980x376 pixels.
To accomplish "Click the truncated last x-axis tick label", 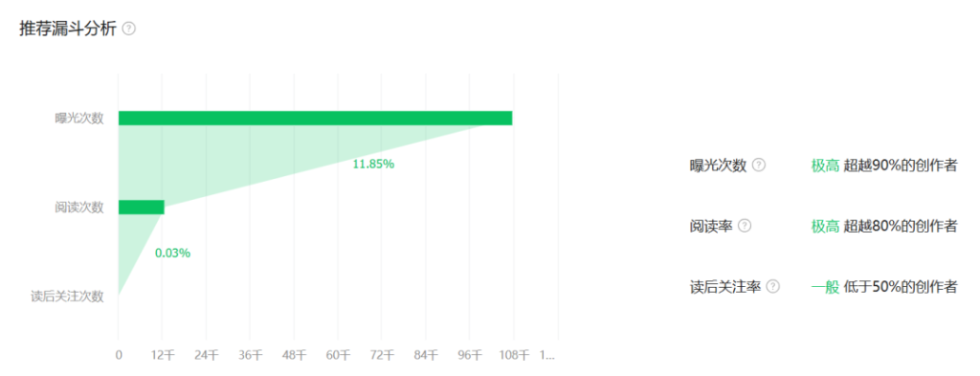I will click(x=547, y=355).
